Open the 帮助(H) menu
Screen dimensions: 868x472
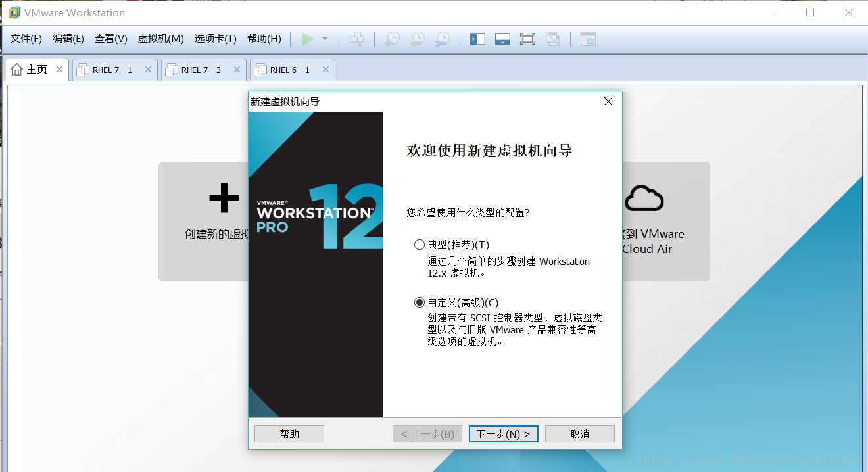(264, 39)
